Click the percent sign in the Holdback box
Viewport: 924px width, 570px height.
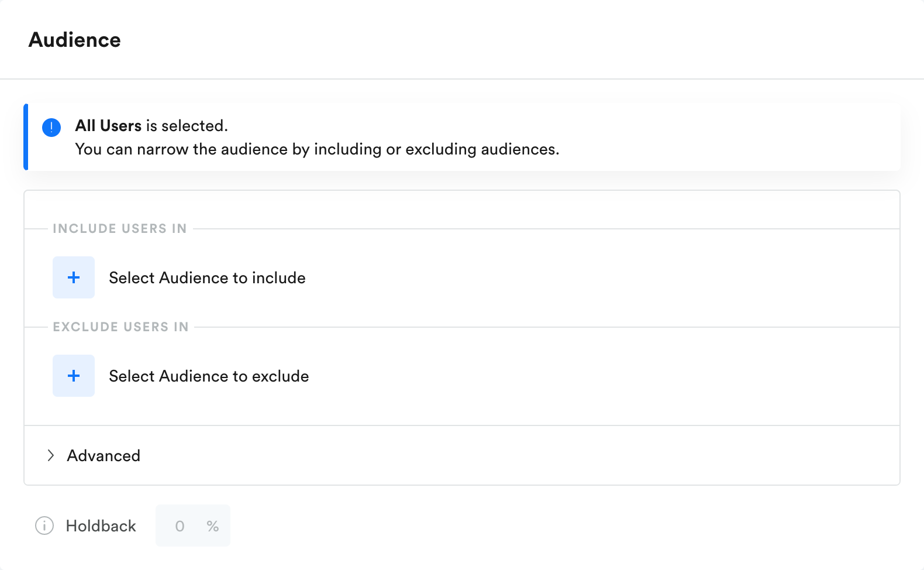[x=213, y=526]
